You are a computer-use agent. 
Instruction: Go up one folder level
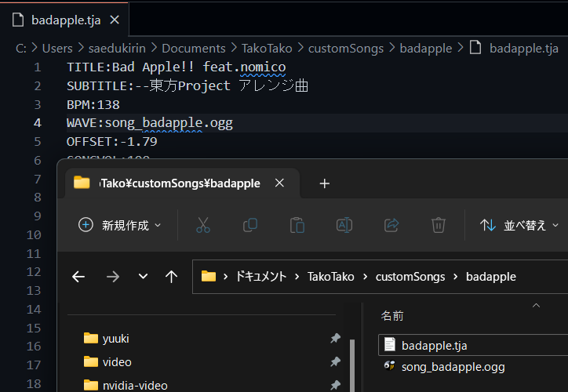point(171,277)
